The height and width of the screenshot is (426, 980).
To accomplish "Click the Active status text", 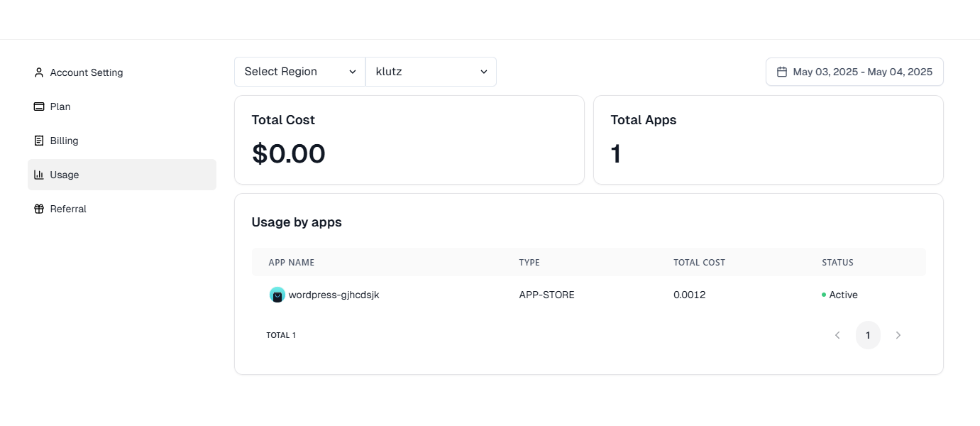I will [844, 295].
